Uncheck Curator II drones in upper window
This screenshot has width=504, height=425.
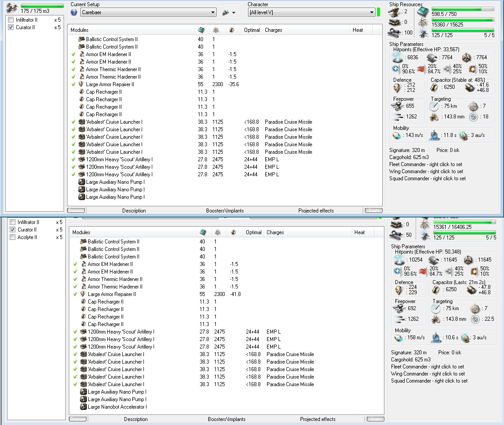coord(11,27)
